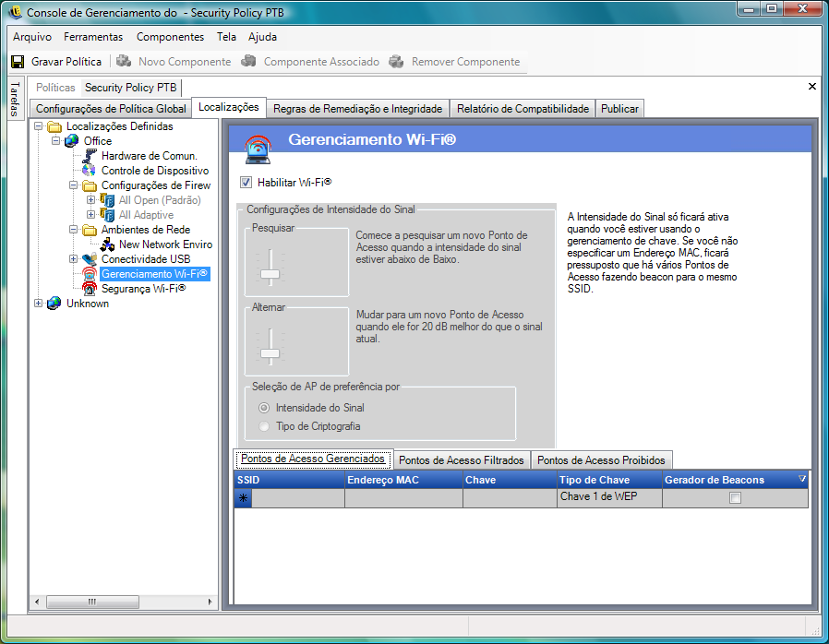The height and width of the screenshot is (644, 829).
Task: Click the All Adaptive firewall icon
Action: pos(107,215)
